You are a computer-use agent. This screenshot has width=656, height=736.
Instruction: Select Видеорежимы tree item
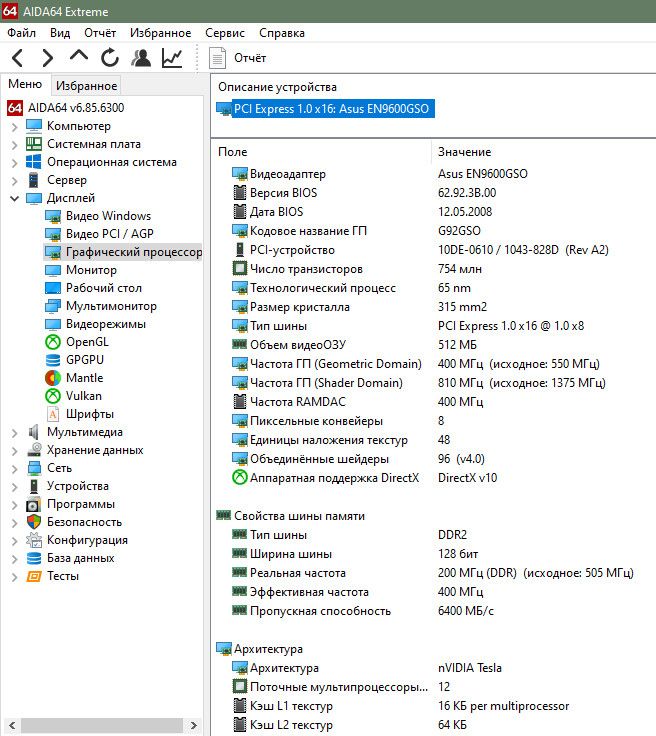click(x=106, y=324)
